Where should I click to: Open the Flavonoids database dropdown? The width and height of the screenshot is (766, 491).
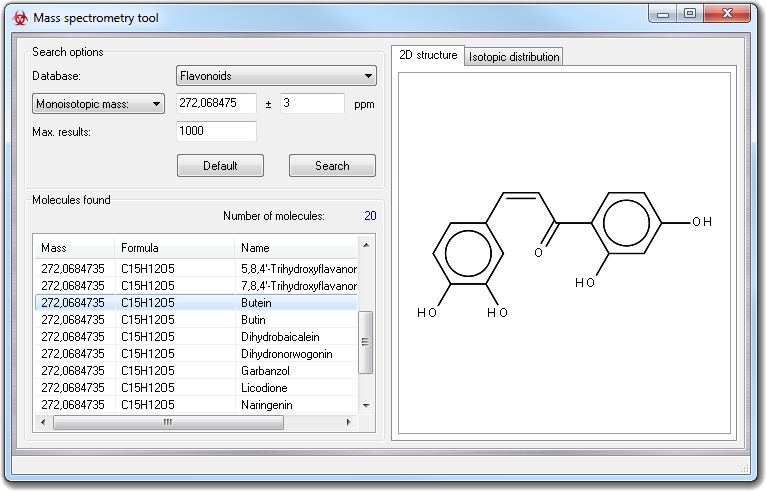[275, 76]
